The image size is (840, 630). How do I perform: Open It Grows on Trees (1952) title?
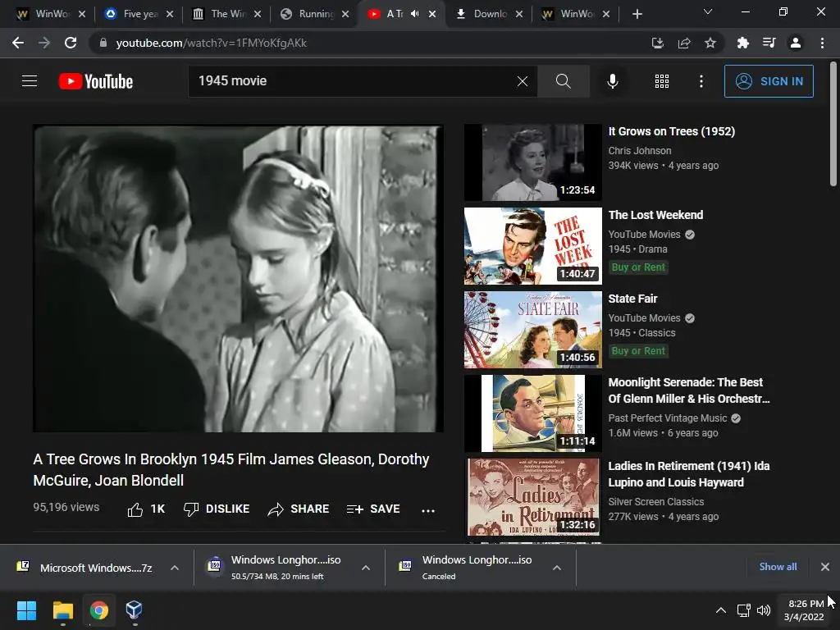pos(672,131)
